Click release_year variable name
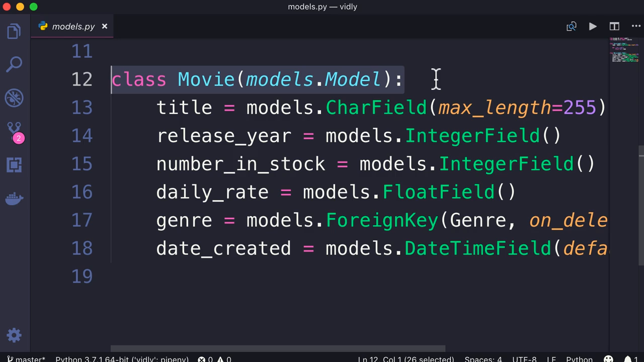 point(223,136)
